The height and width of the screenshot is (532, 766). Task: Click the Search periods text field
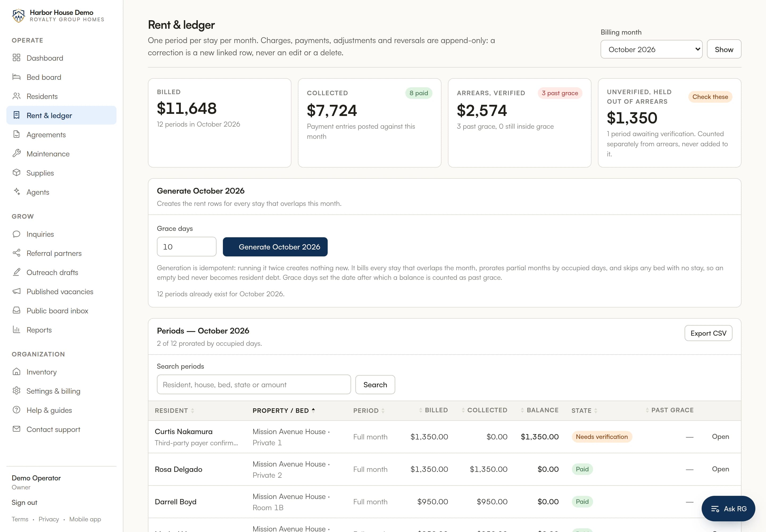click(x=254, y=384)
